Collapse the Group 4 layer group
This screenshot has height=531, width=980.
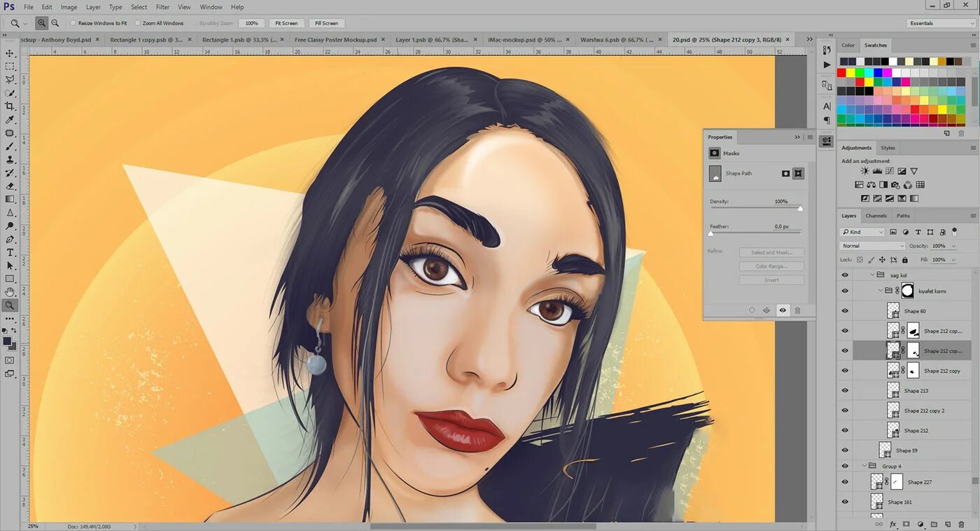(x=864, y=466)
